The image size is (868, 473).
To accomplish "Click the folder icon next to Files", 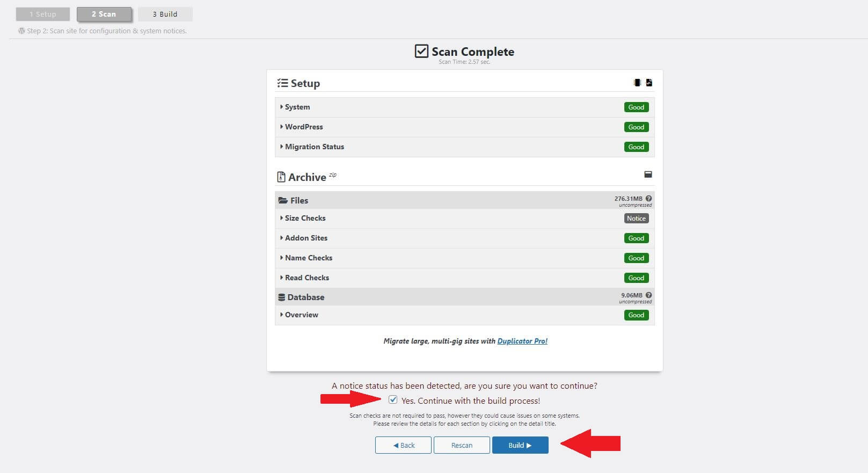I will [x=283, y=200].
